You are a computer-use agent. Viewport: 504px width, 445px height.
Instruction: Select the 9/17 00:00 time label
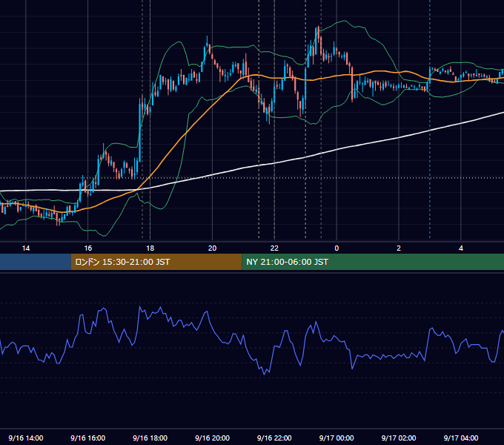click(336, 438)
